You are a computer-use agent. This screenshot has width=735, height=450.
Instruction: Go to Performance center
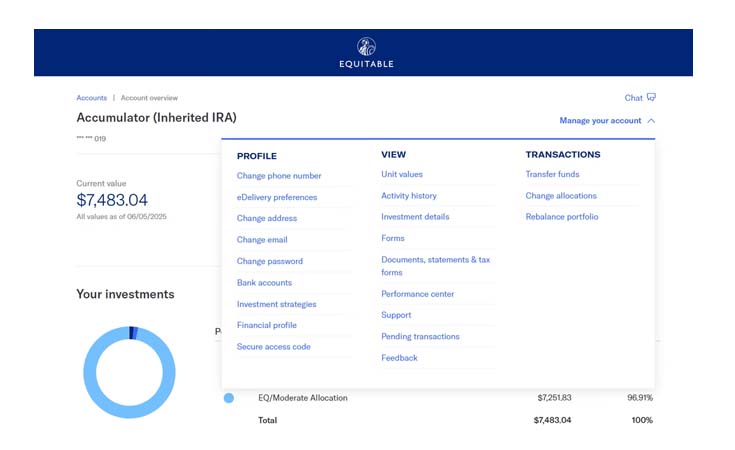tap(418, 294)
